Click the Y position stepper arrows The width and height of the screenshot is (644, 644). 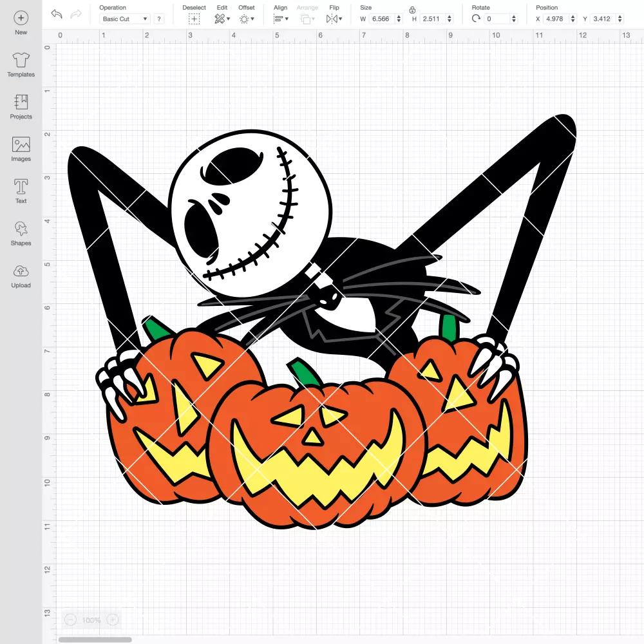pyautogui.click(x=620, y=19)
